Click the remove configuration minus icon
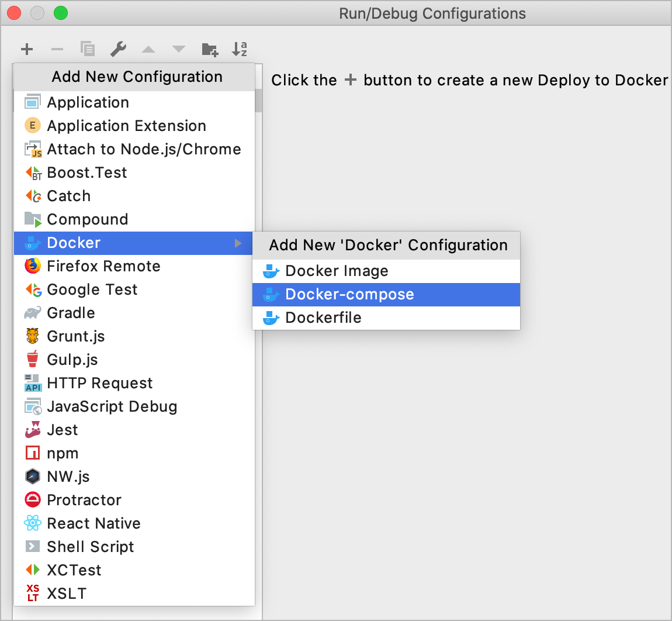 (57, 49)
